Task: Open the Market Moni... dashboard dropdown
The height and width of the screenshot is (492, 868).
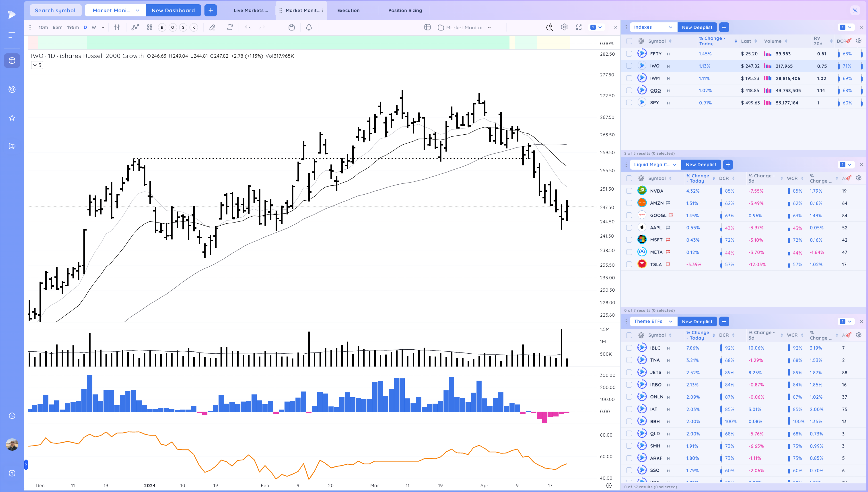Action: click(x=115, y=10)
